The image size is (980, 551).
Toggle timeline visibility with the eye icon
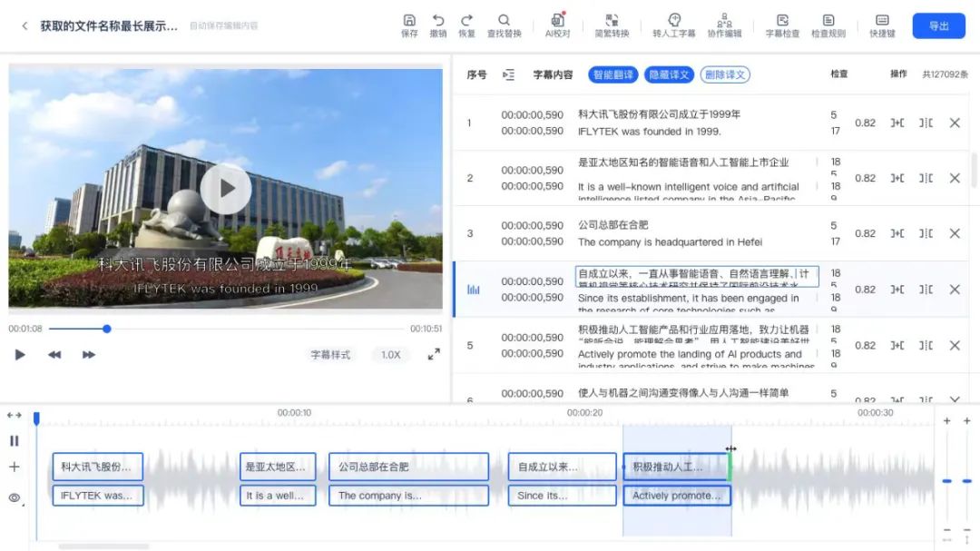15,497
